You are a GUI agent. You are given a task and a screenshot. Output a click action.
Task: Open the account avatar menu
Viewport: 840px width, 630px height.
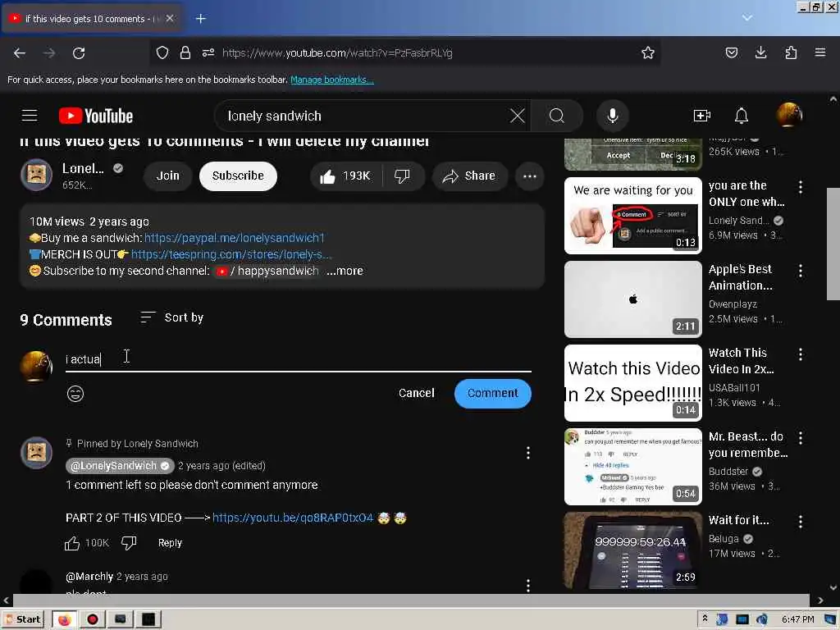coord(789,115)
